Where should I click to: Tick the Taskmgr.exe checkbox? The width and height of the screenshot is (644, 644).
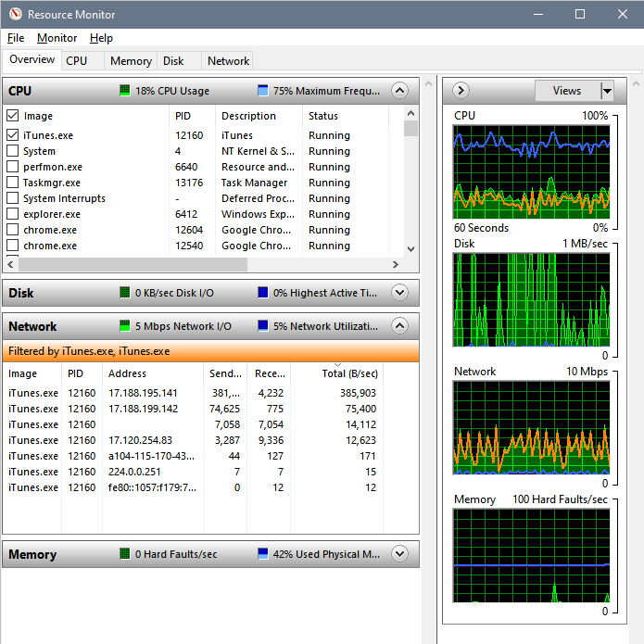click(x=13, y=183)
